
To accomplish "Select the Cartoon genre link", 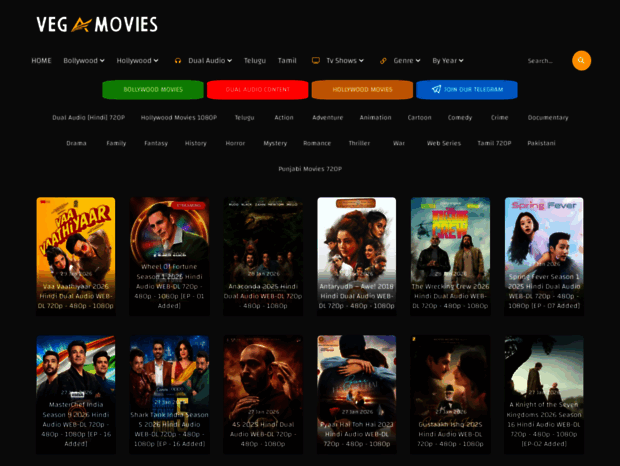I will click(420, 117).
